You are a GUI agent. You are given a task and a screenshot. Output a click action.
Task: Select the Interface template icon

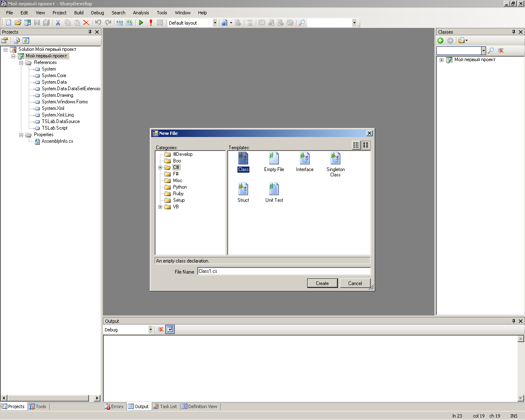pyautogui.click(x=304, y=159)
